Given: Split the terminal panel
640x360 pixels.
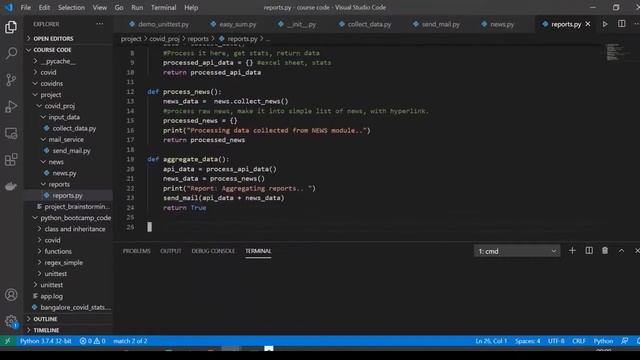Looking at the screenshot, I should (589, 251).
